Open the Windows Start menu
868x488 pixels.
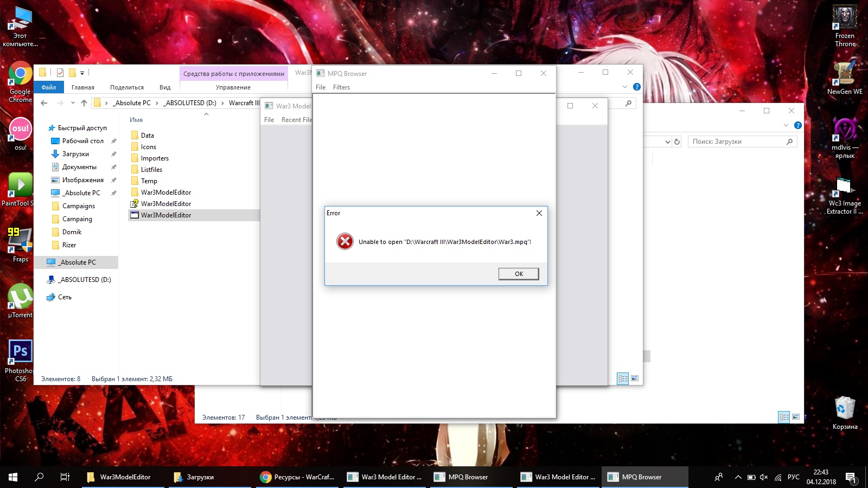coord(13,477)
